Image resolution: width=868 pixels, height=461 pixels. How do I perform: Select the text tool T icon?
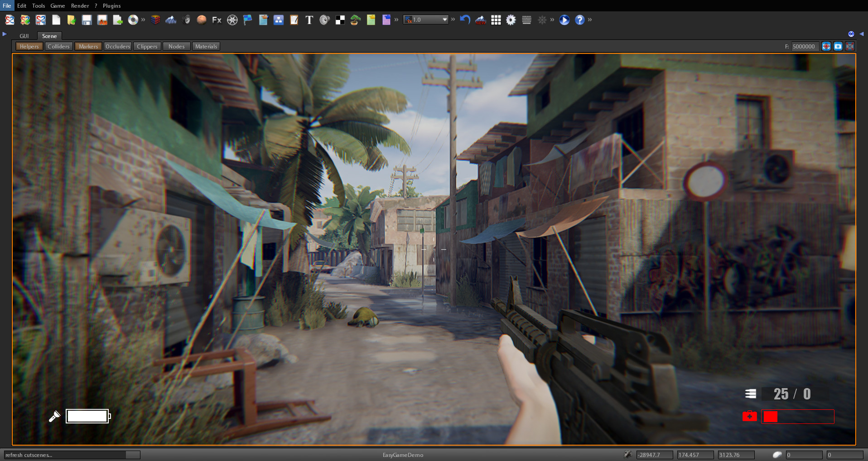309,20
